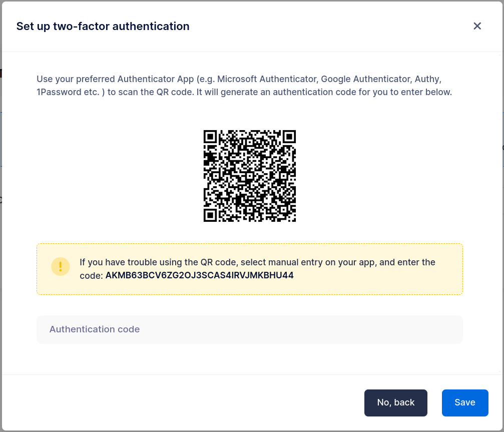Click the center of the QR code
The image size is (504, 432).
click(250, 176)
